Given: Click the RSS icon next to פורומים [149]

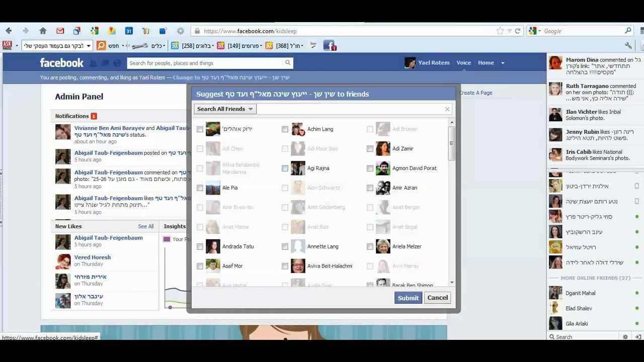Looking at the screenshot, I should click(222, 46).
